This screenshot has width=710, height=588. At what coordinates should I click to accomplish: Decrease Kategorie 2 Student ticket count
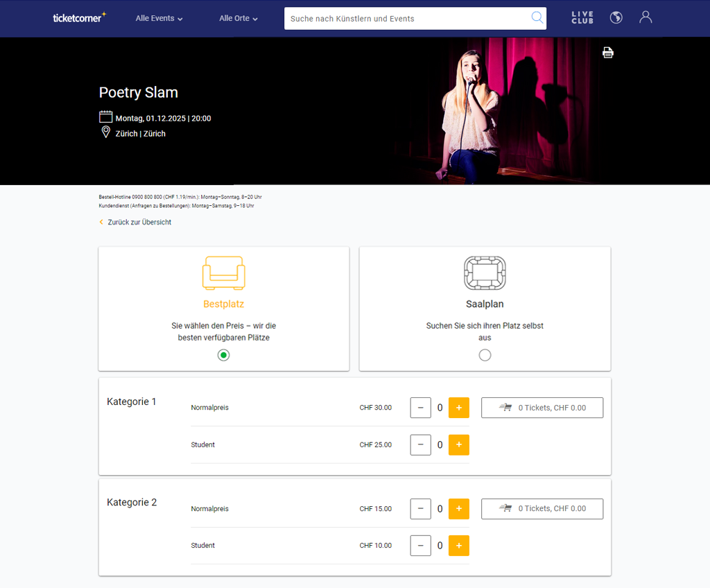pos(421,546)
